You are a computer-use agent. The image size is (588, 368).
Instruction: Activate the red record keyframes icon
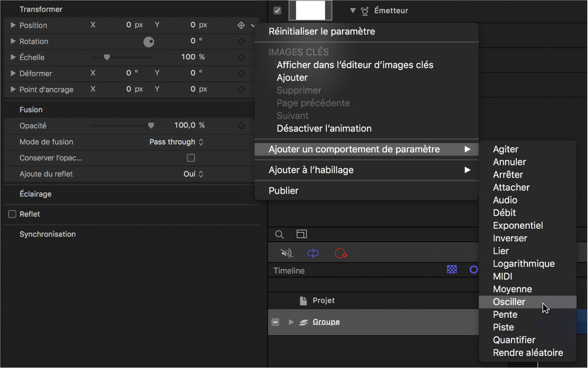(340, 253)
